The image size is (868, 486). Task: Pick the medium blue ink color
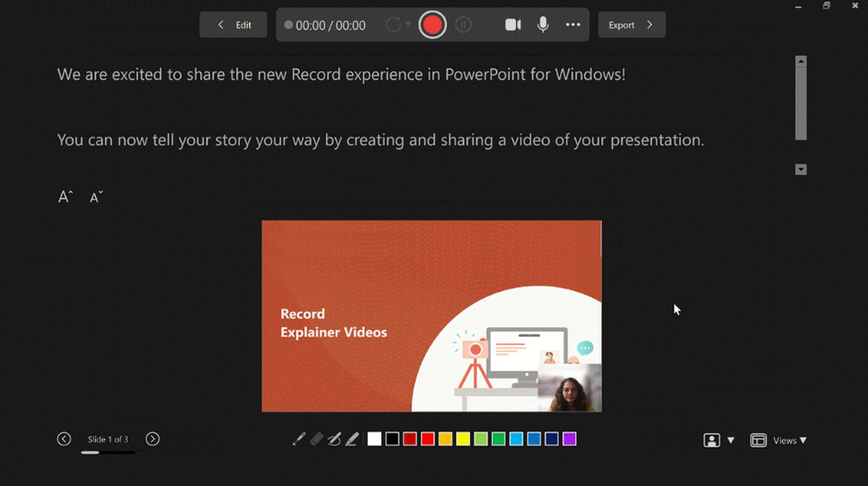pos(533,439)
